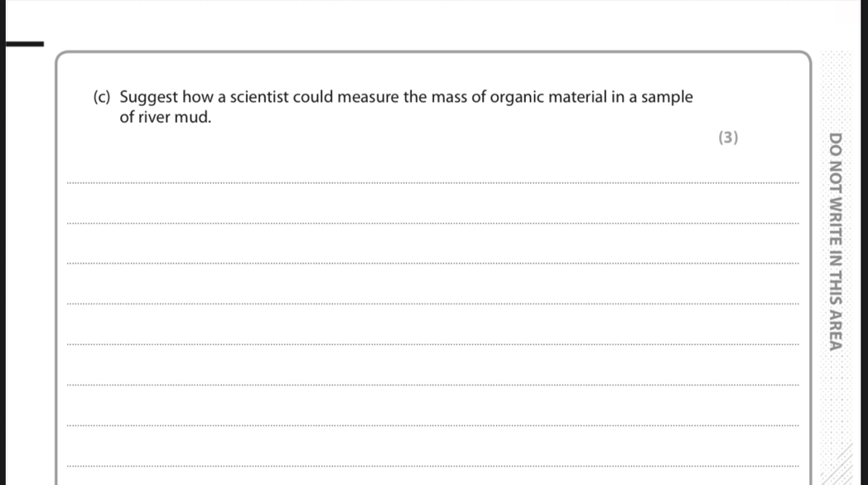The image size is (868, 485).
Task: Click the text "of river mud."
Action: coord(166,118)
